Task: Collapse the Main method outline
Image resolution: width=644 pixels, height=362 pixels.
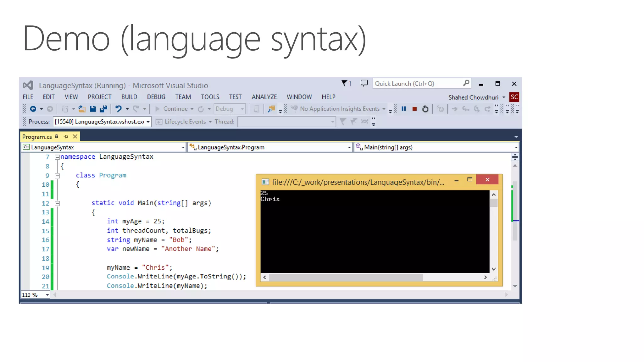Action: pos(57,203)
